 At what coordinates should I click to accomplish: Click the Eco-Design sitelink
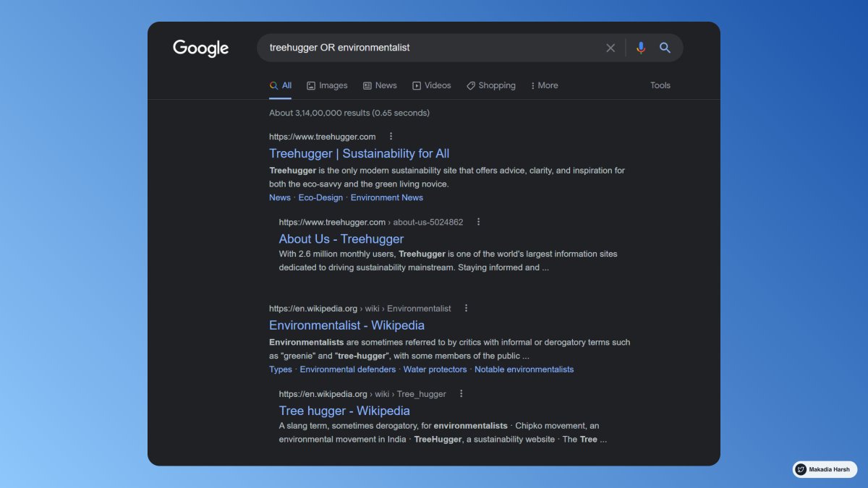point(320,197)
